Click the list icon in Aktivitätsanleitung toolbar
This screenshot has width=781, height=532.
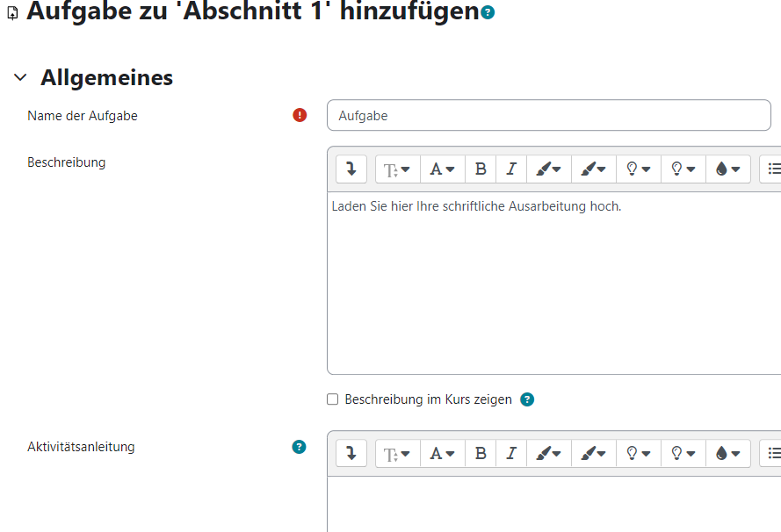point(771,453)
